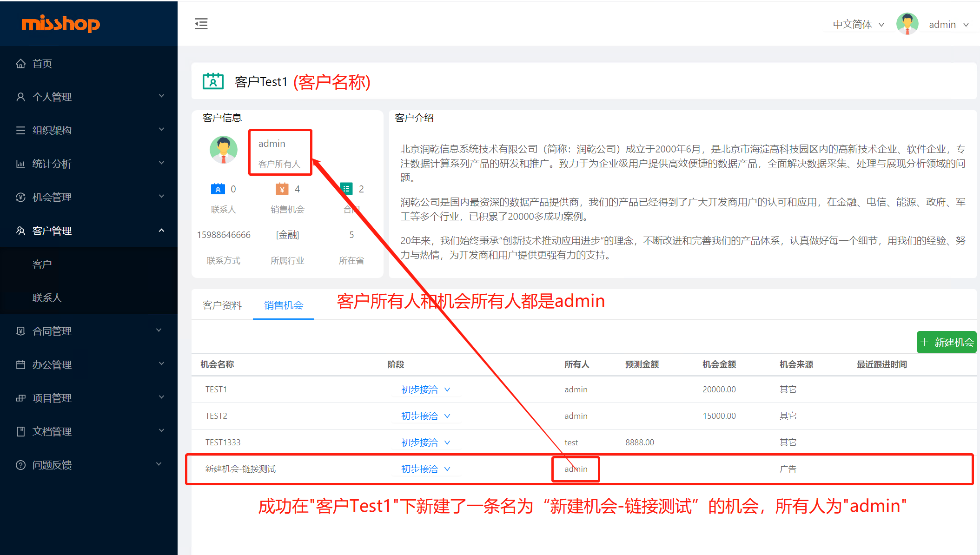Click the sales opportunity yen icon
Viewport: 980px width, 555px height.
click(282, 189)
